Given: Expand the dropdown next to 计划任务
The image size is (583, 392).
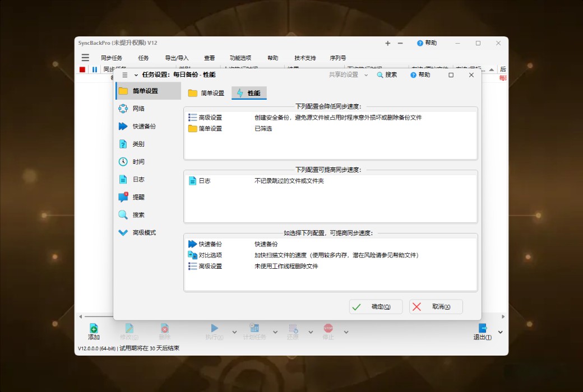Looking at the screenshot, I should [x=275, y=331].
